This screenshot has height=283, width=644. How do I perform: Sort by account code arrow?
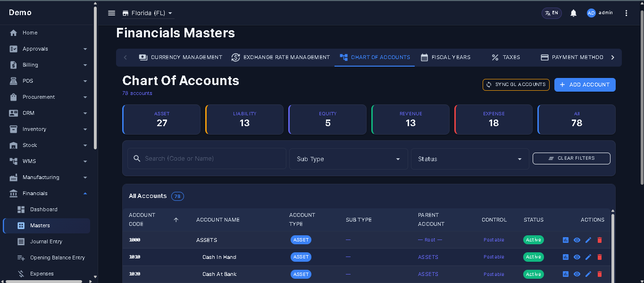coord(176,220)
